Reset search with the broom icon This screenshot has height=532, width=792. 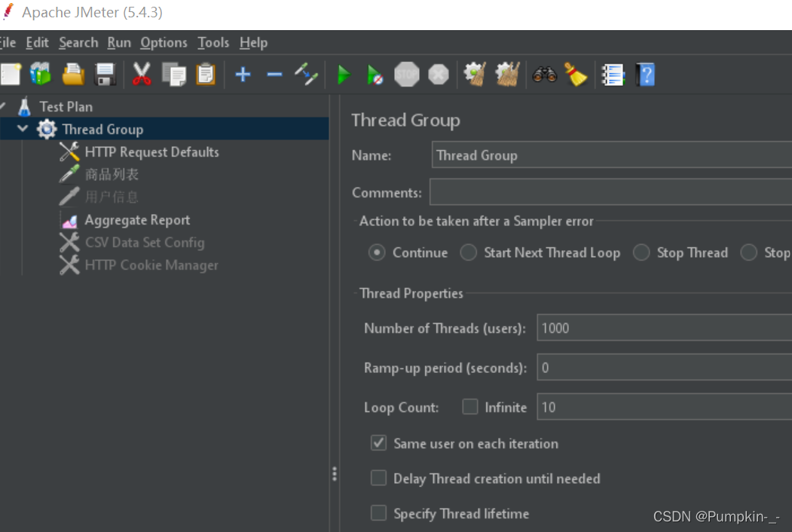(576, 75)
